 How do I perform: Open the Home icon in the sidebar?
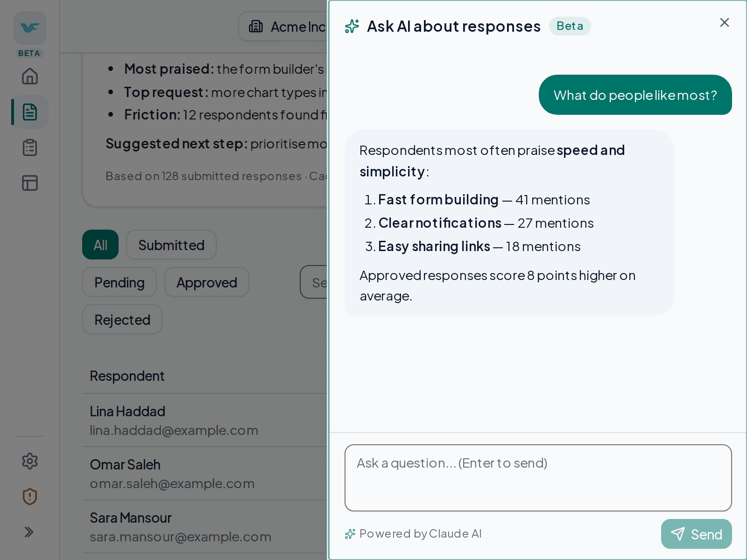point(30,76)
